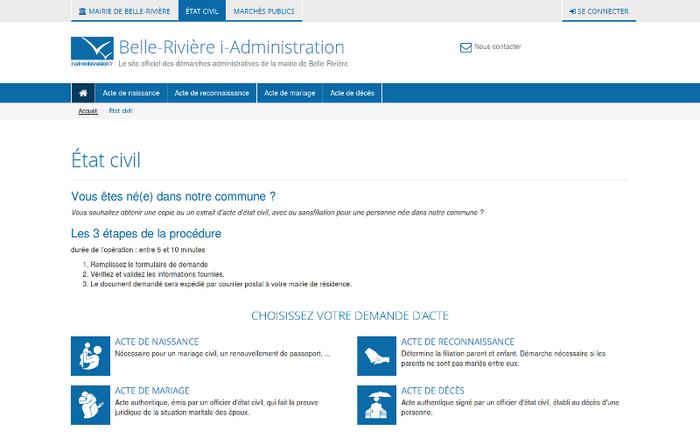Click the home icon in navigation bar
The height and width of the screenshot is (438, 700).
[82, 93]
